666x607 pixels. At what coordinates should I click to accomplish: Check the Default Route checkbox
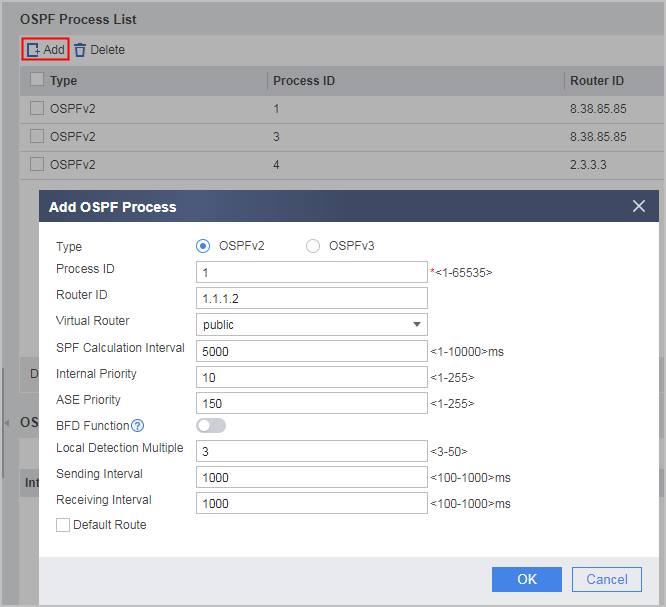[x=63, y=525]
